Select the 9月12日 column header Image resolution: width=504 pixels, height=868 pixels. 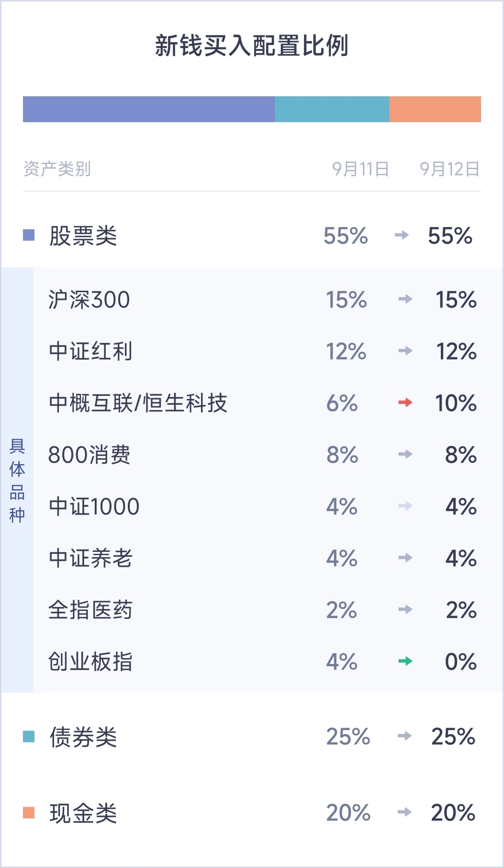(449, 169)
